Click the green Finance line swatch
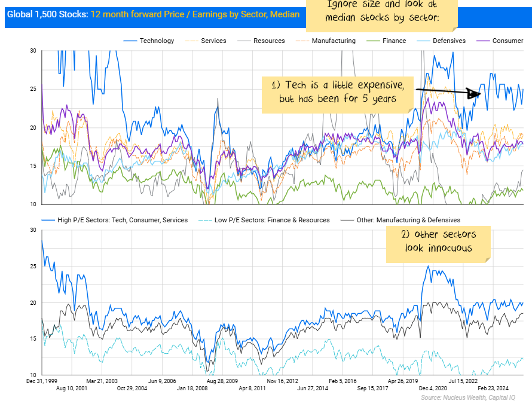Viewport: 532px width, 401px height. pos(372,41)
